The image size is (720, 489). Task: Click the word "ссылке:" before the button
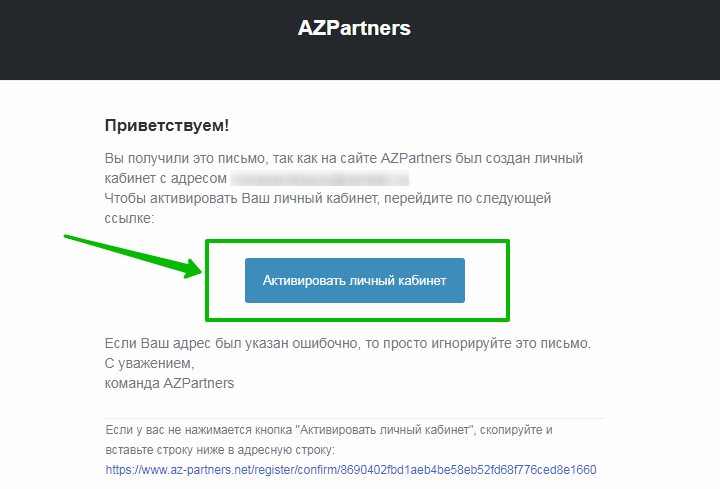point(129,219)
